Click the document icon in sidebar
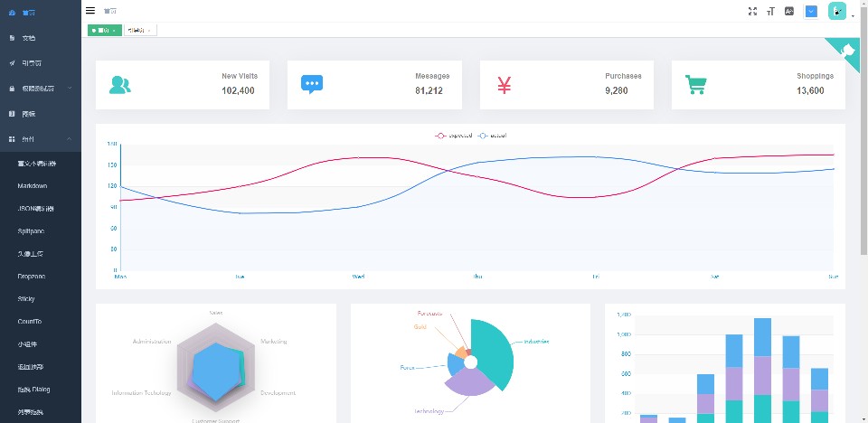 click(x=12, y=38)
